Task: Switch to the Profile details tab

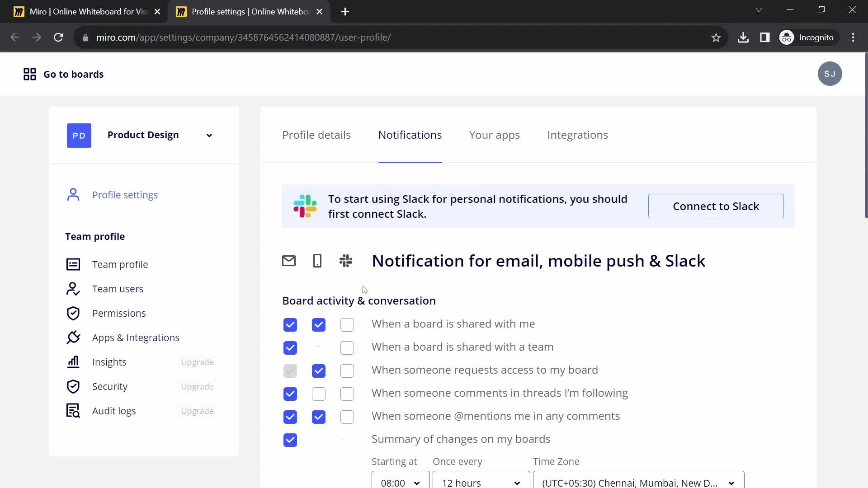Action: 316,135
